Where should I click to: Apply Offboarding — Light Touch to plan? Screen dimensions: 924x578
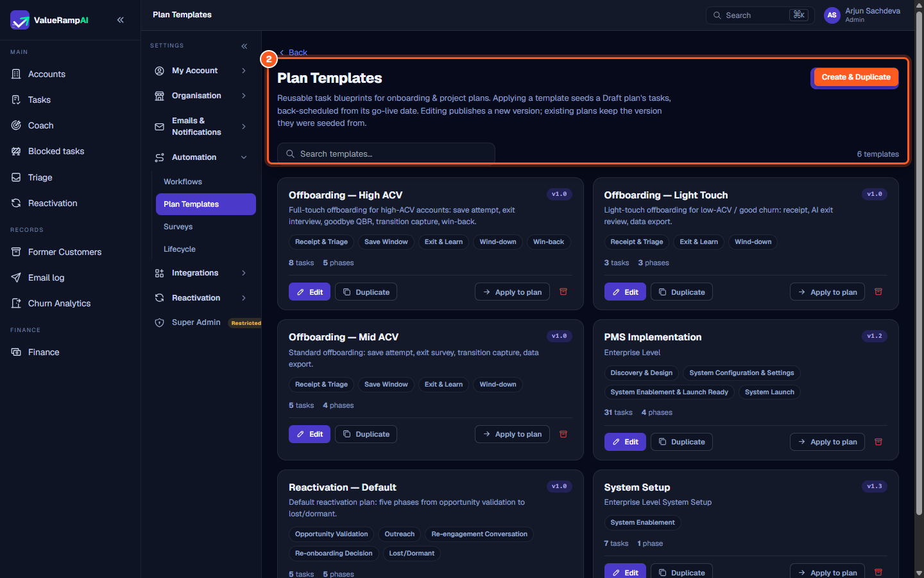tap(827, 292)
